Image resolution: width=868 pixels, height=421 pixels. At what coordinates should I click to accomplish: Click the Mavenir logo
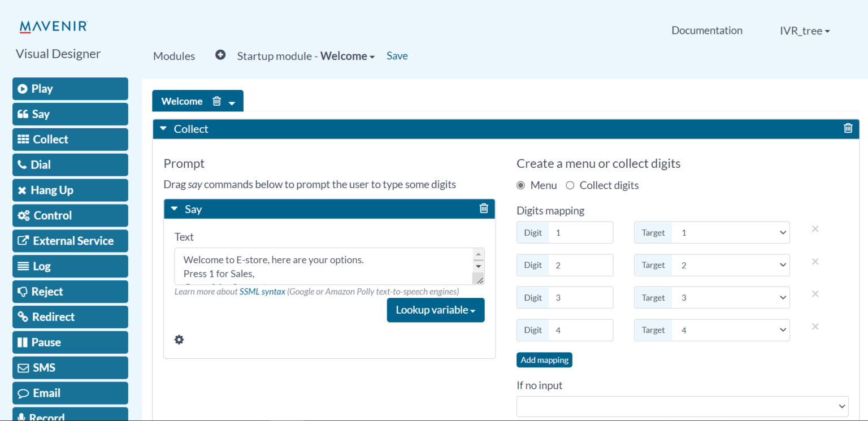pyautogui.click(x=54, y=27)
